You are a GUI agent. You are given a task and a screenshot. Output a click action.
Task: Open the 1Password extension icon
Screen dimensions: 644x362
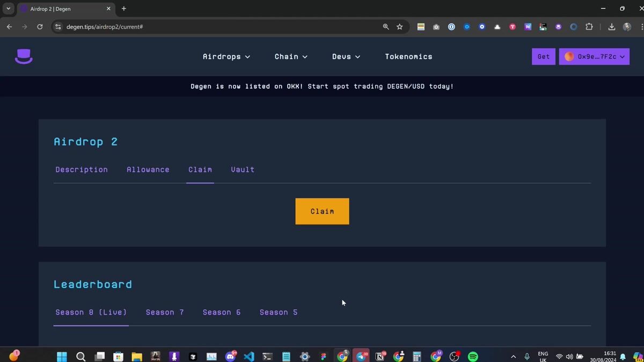pos(451,27)
